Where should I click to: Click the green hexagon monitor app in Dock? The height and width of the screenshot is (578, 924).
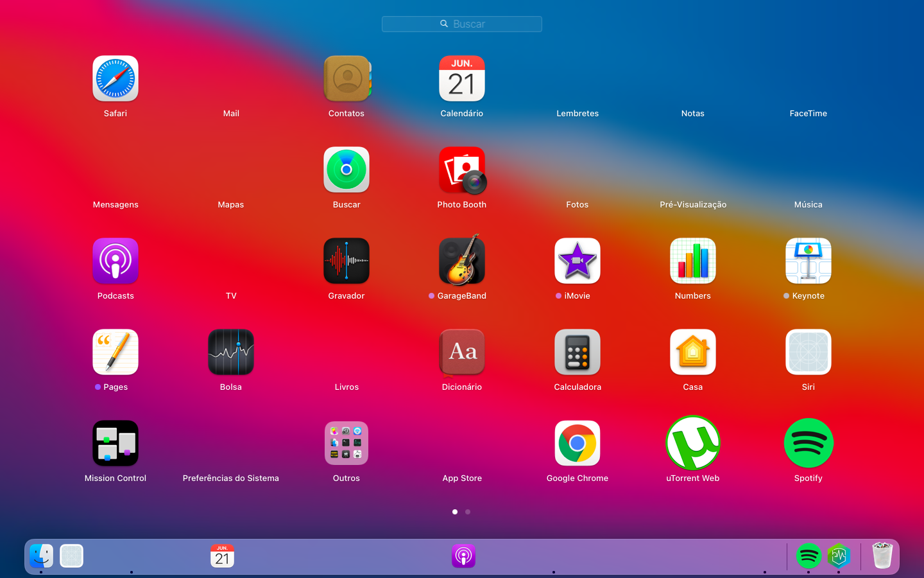click(839, 556)
